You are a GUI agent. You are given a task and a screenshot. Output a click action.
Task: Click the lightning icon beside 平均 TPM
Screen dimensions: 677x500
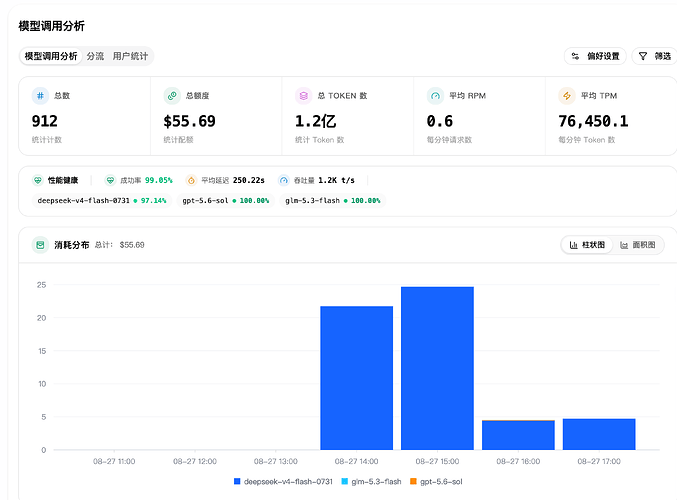click(x=567, y=95)
